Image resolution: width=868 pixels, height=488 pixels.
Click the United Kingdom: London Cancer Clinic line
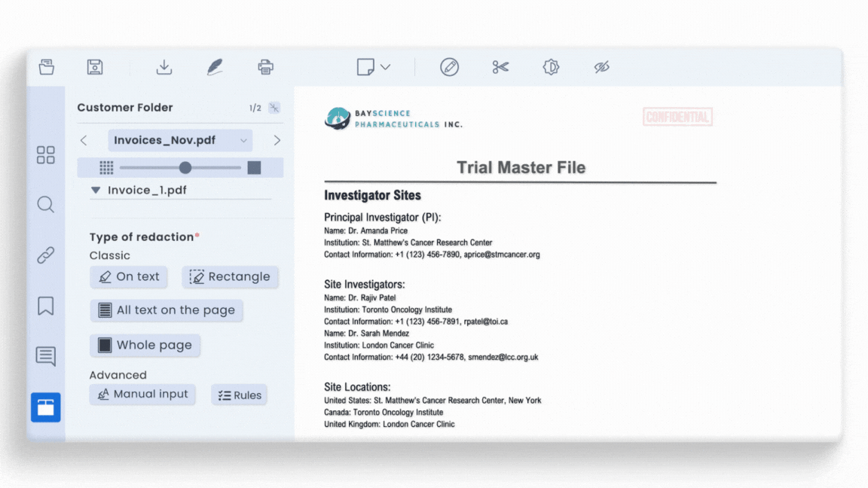click(389, 425)
